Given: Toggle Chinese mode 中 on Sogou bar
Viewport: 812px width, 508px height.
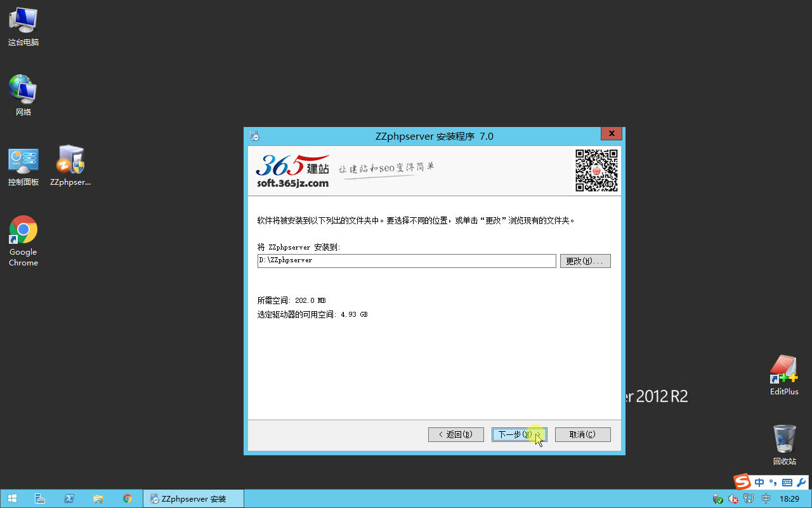Looking at the screenshot, I should pyautogui.click(x=759, y=483).
